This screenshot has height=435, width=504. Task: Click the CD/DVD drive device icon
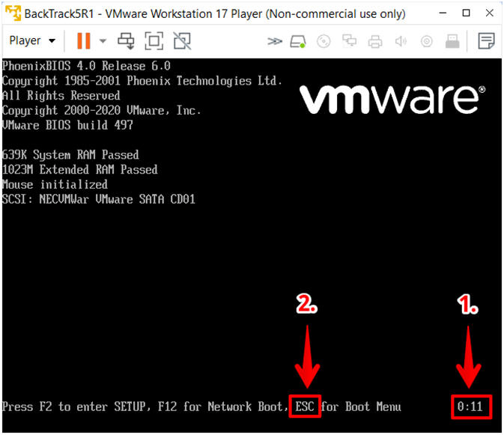tap(324, 41)
